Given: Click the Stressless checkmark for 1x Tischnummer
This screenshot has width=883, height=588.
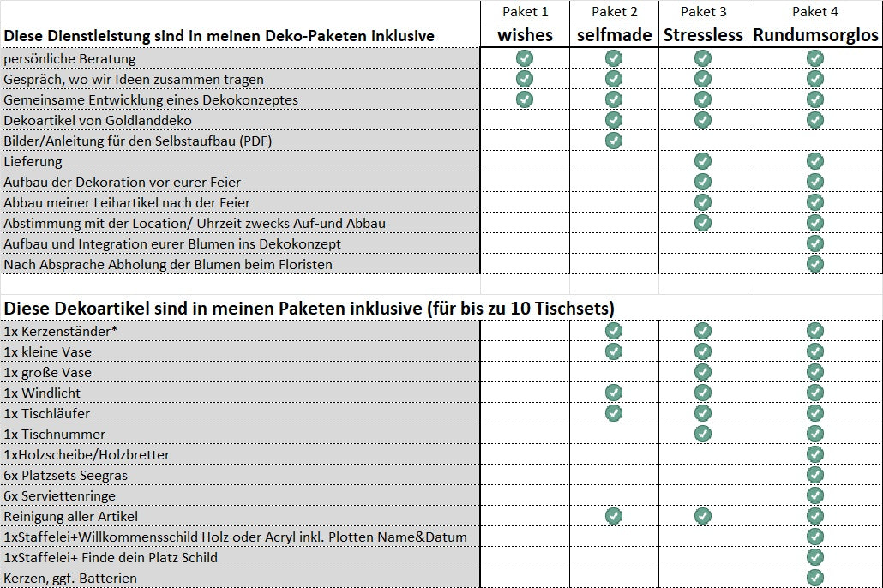Looking at the screenshot, I should click(703, 434).
